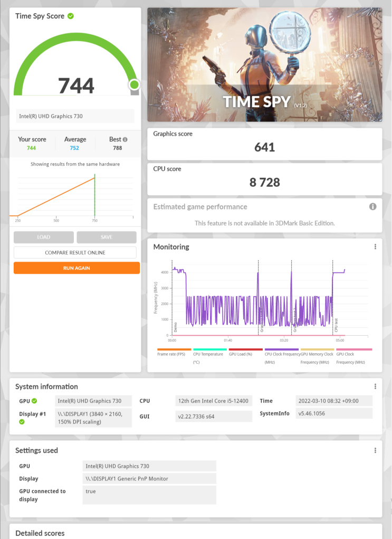The height and width of the screenshot is (539, 392).
Task: Click the Time Spy banner image
Action: point(264,64)
